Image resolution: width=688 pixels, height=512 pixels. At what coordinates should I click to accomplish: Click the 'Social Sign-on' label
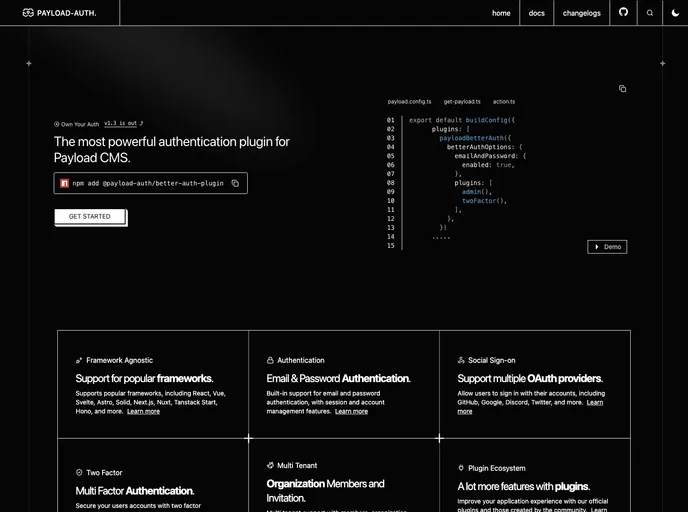[491, 361]
